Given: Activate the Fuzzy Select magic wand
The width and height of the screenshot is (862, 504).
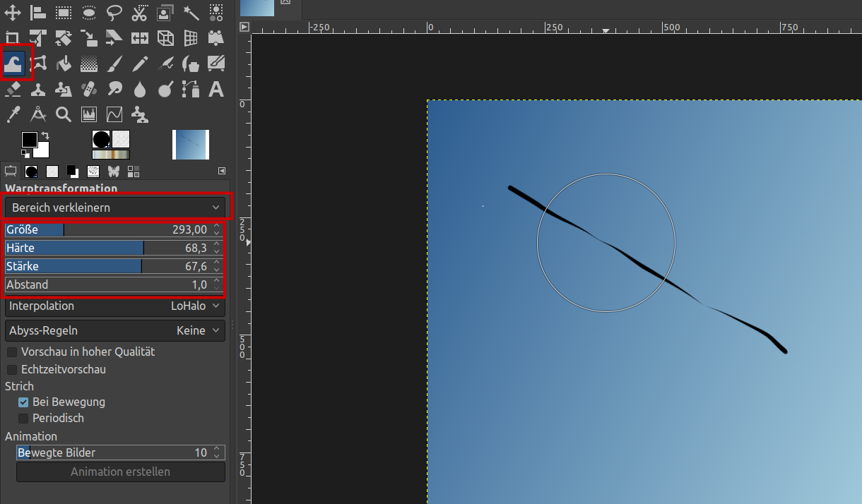Looking at the screenshot, I should click(191, 13).
